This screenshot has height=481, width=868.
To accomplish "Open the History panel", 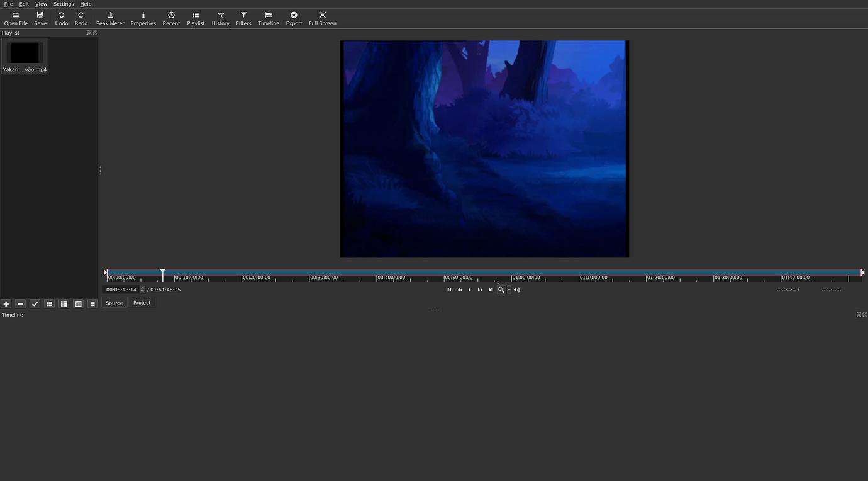I will (x=220, y=18).
